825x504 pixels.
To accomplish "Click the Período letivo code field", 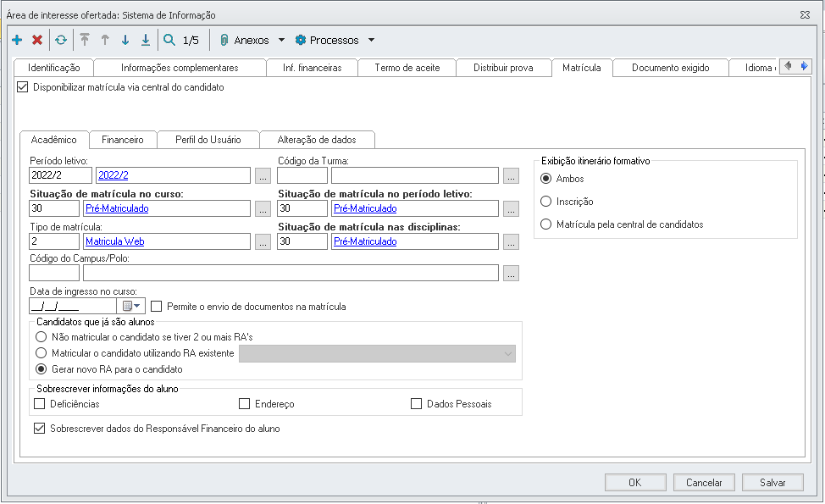I will (x=60, y=175).
